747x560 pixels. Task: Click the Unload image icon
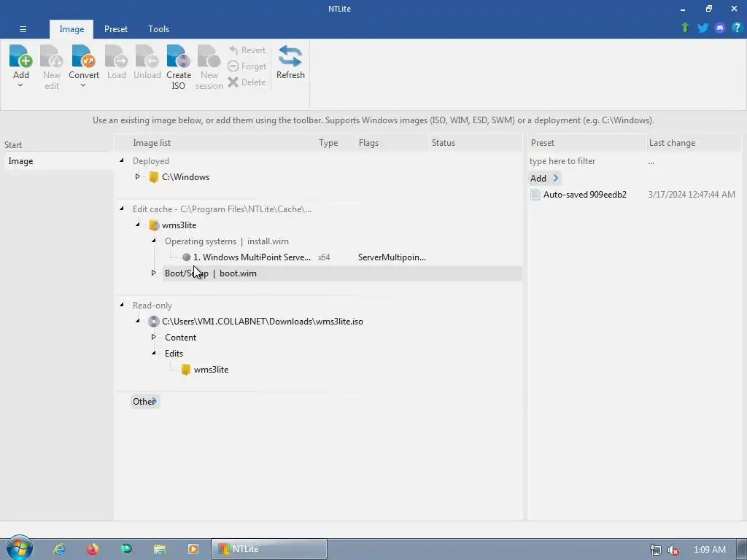coord(147,56)
